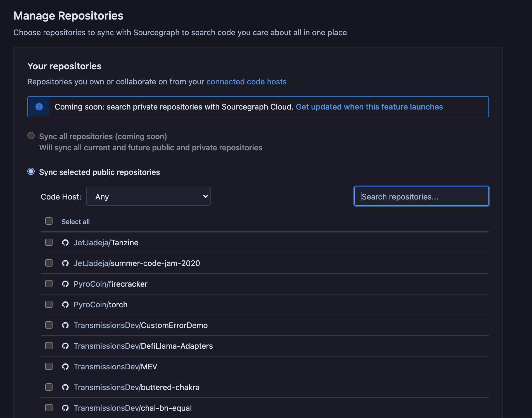Image resolution: width=532 pixels, height=418 pixels.
Task: Check the summer-code-jam-2020 checkbox
Action: coord(49,263)
